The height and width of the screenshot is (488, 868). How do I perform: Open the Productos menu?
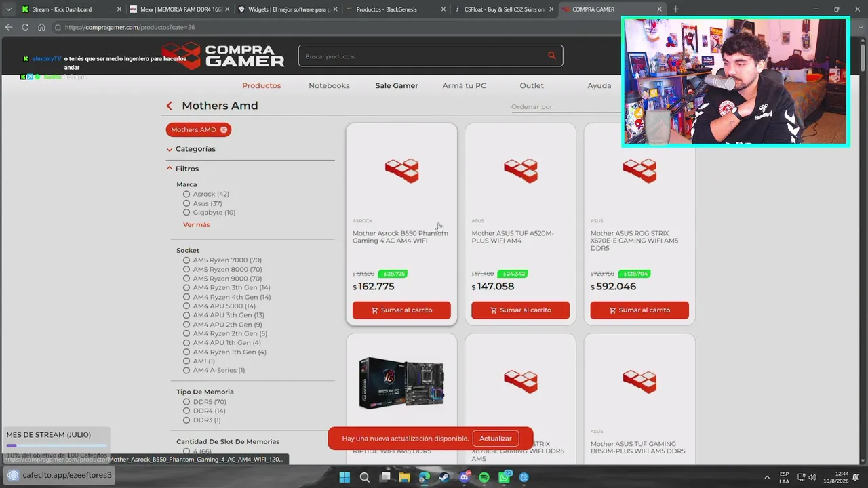coord(262,85)
